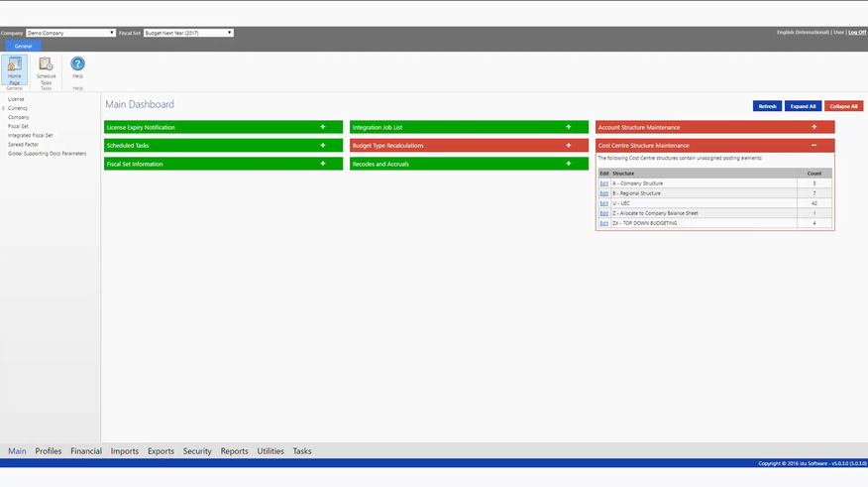Expand the Recodes and Accruals panel
The width and height of the screenshot is (868, 487).
pyautogui.click(x=568, y=164)
